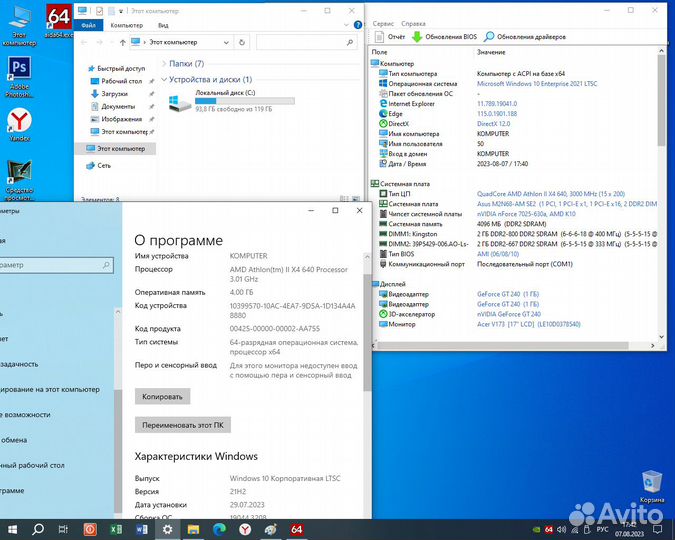The height and width of the screenshot is (540, 675).
Task: Open Microsoft Windows 10 Enterprise link
Action: 537,84
